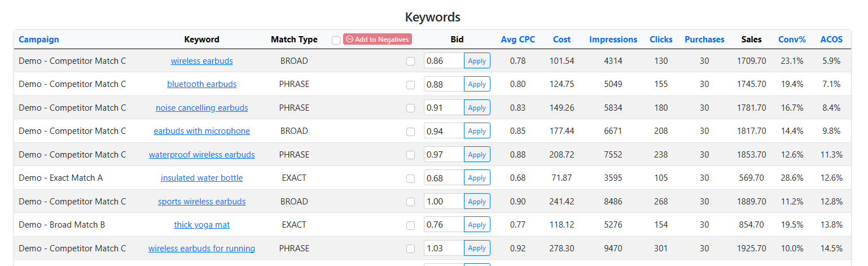Apply bid for waterproof wireless earbuds
Image resolution: width=868 pixels, height=266 pixels.
pos(477,155)
